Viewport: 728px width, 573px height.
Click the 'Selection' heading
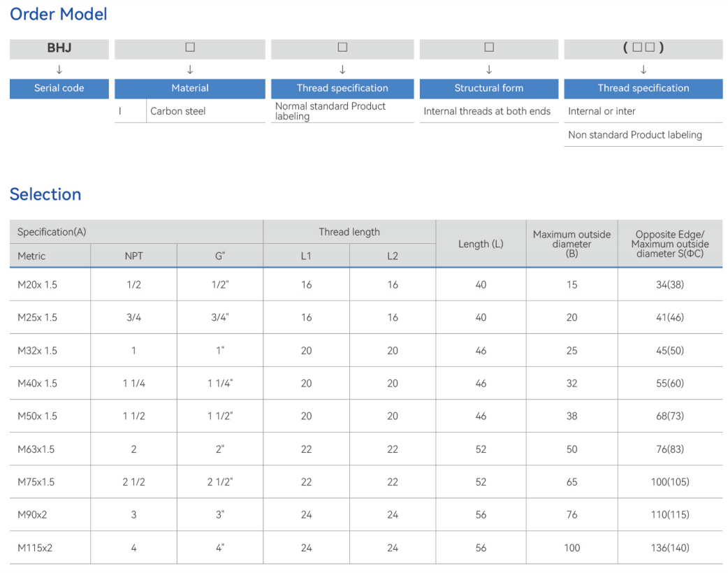pos(45,194)
